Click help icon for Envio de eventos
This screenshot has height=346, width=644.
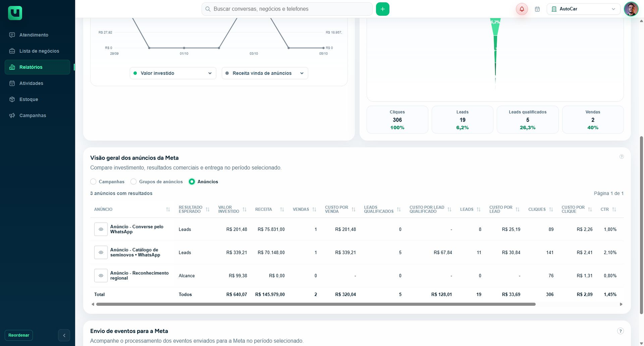(620, 331)
